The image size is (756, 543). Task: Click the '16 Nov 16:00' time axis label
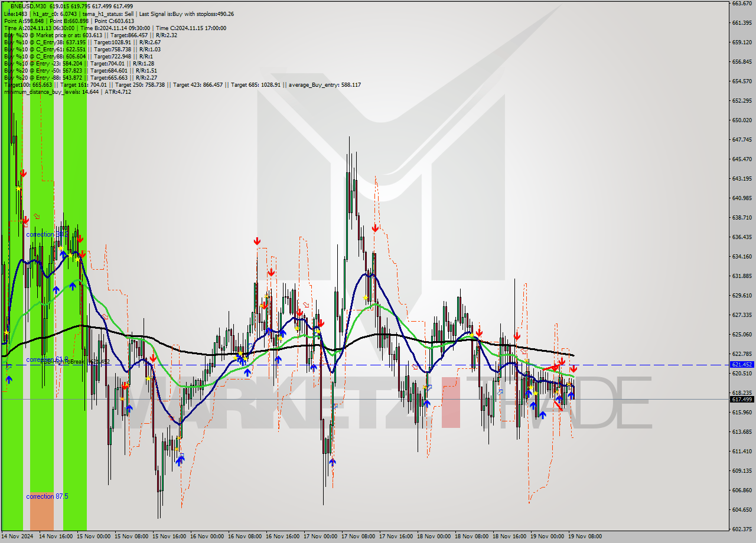point(282,537)
